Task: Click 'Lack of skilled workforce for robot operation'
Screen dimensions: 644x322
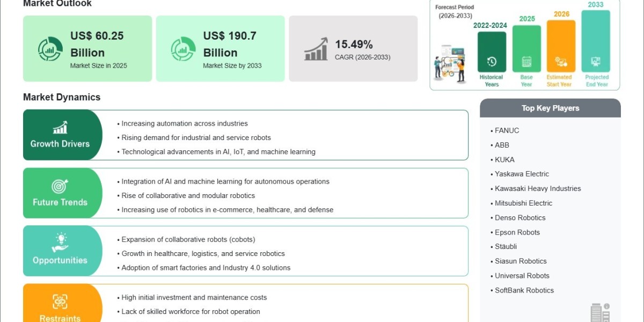Action: (x=191, y=311)
